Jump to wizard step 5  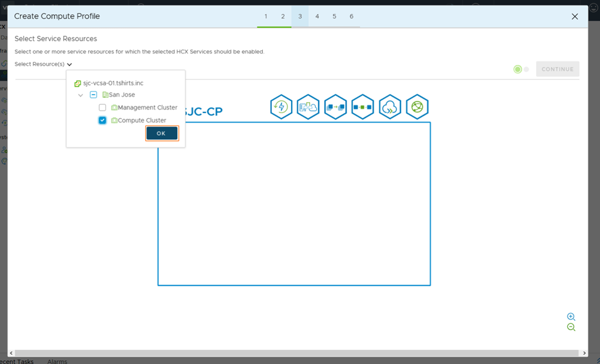(x=334, y=16)
